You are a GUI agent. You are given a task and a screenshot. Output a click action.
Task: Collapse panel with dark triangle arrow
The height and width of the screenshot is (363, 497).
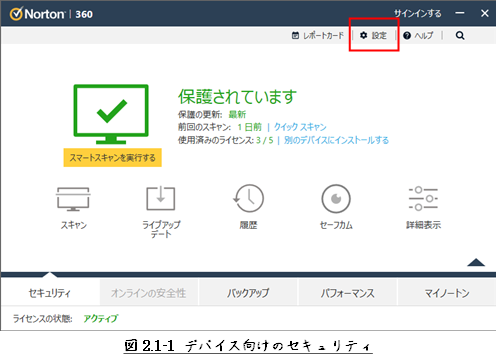tap(476, 262)
